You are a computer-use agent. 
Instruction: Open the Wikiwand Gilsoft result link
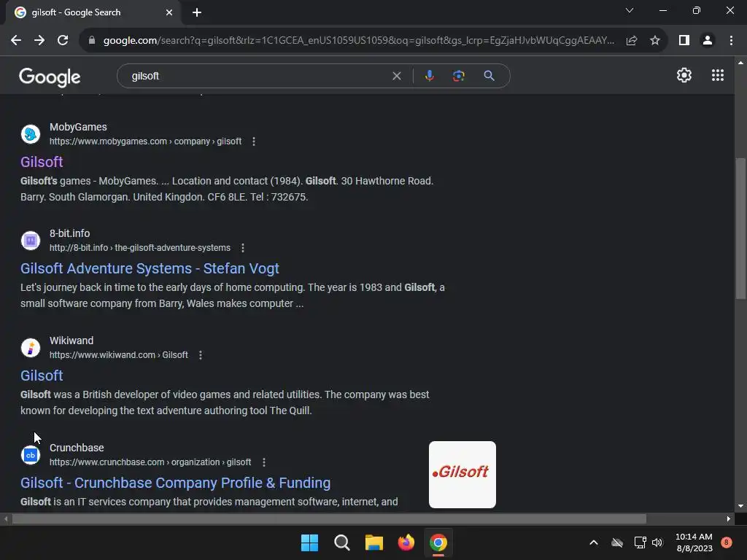[42, 376]
